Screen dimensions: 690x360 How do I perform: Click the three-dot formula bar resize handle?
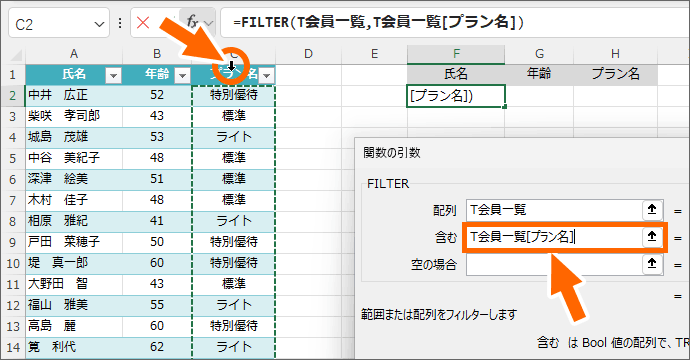(120, 23)
